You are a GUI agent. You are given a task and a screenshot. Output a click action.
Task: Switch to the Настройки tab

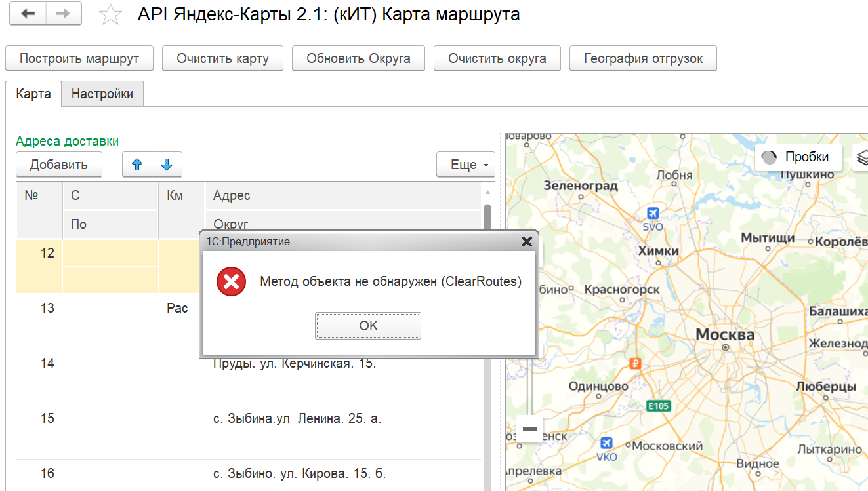[x=102, y=94]
